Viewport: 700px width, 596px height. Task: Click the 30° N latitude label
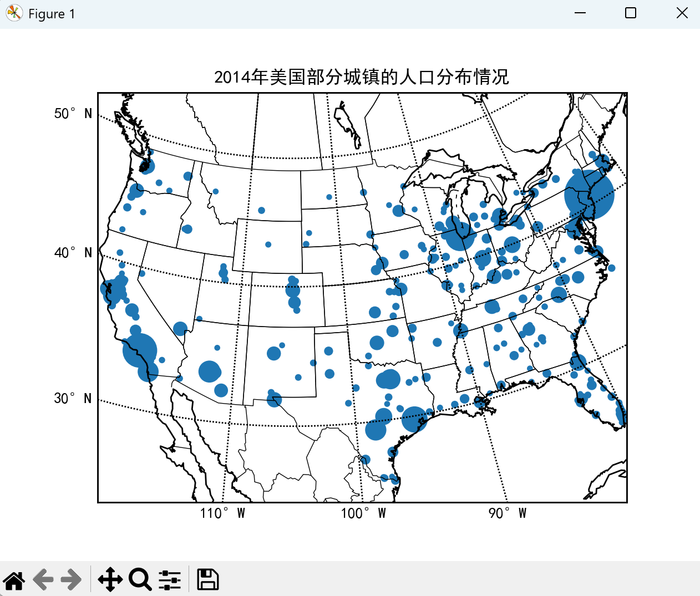[x=73, y=399]
